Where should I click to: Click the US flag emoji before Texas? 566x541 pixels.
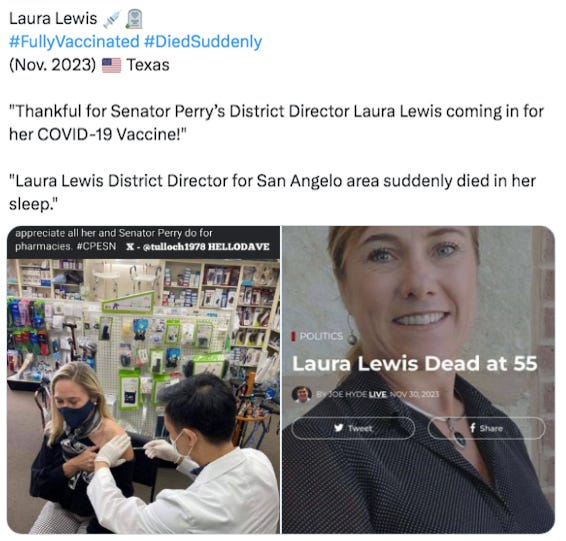click(112, 65)
